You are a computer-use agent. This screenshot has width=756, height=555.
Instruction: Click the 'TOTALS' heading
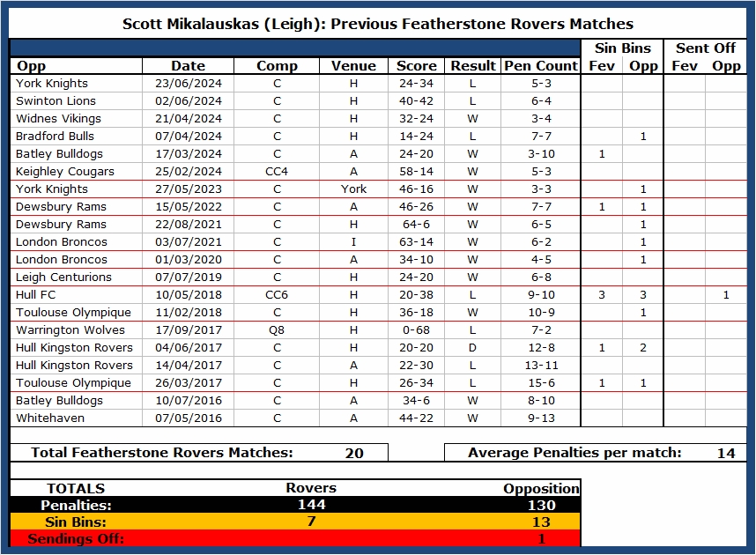(x=76, y=488)
